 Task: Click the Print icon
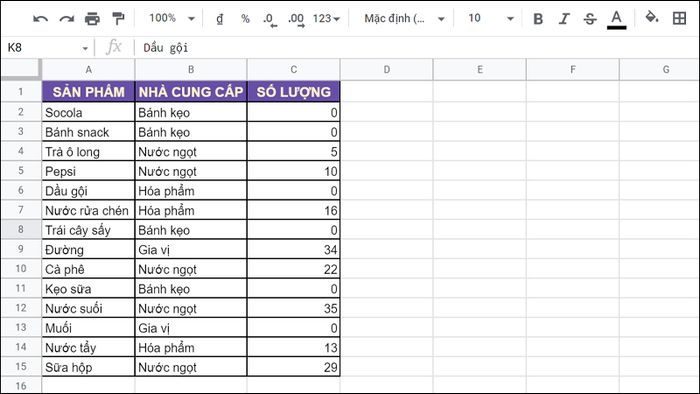click(x=92, y=19)
